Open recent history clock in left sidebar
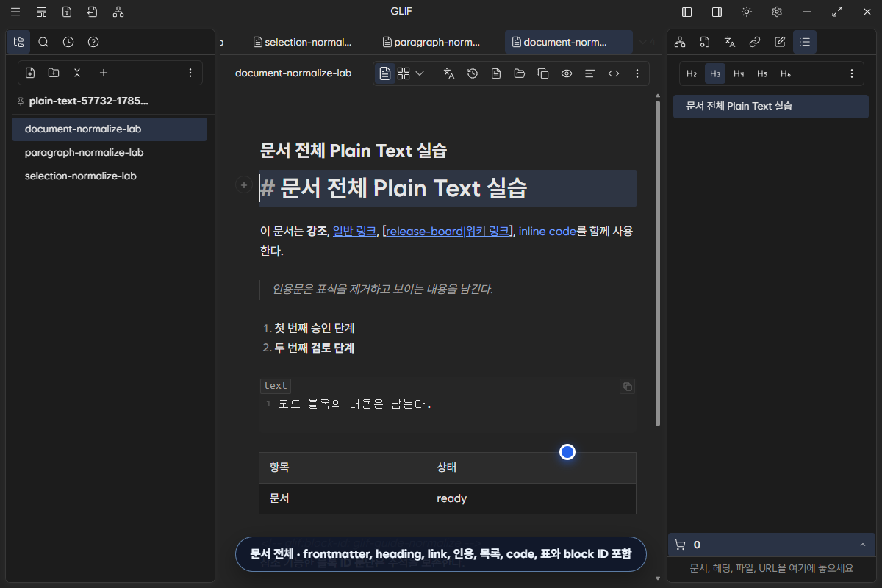 (68, 42)
